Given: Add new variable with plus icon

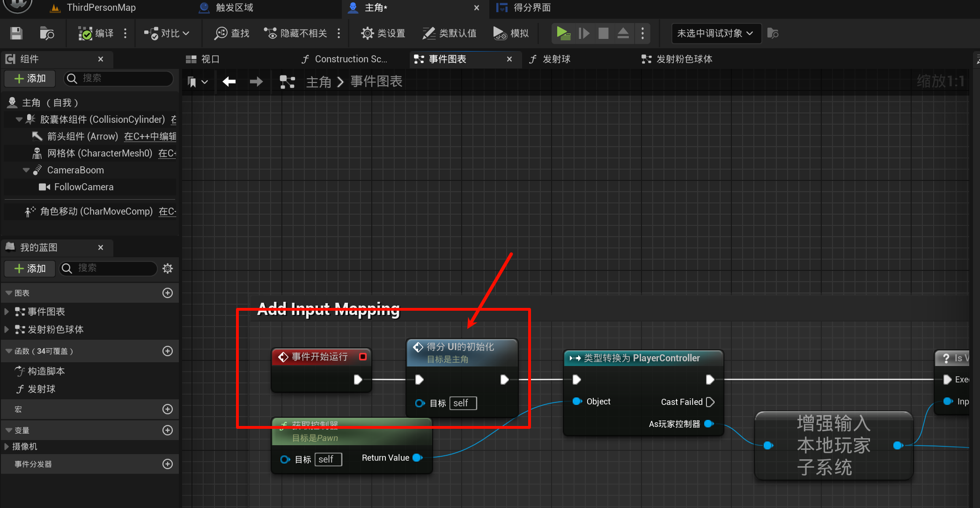Looking at the screenshot, I should coord(168,430).
